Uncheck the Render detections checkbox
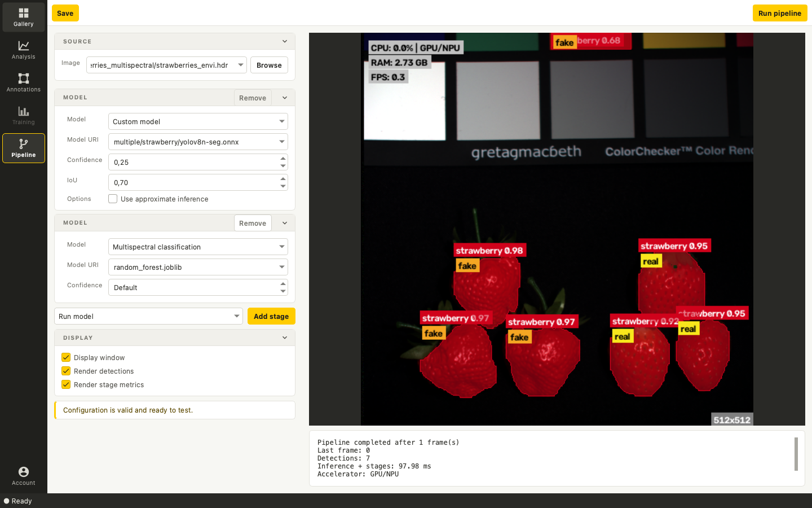 (x=66, y=371)
